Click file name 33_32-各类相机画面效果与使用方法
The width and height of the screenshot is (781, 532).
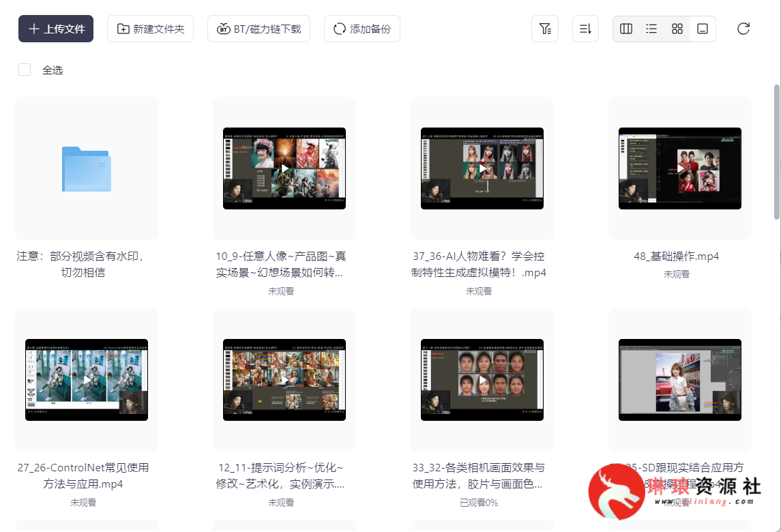478,475
